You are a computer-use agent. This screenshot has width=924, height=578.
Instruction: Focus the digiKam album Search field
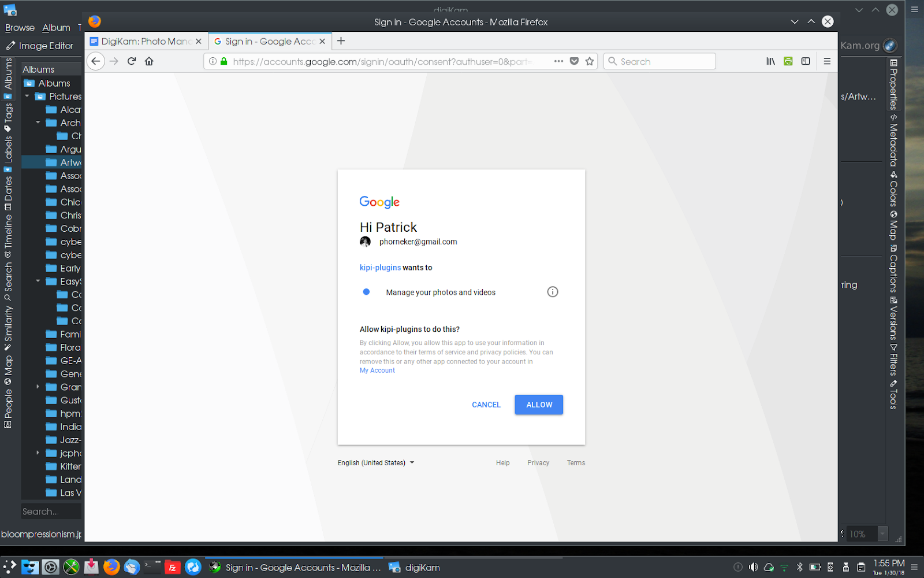(51, 512)
